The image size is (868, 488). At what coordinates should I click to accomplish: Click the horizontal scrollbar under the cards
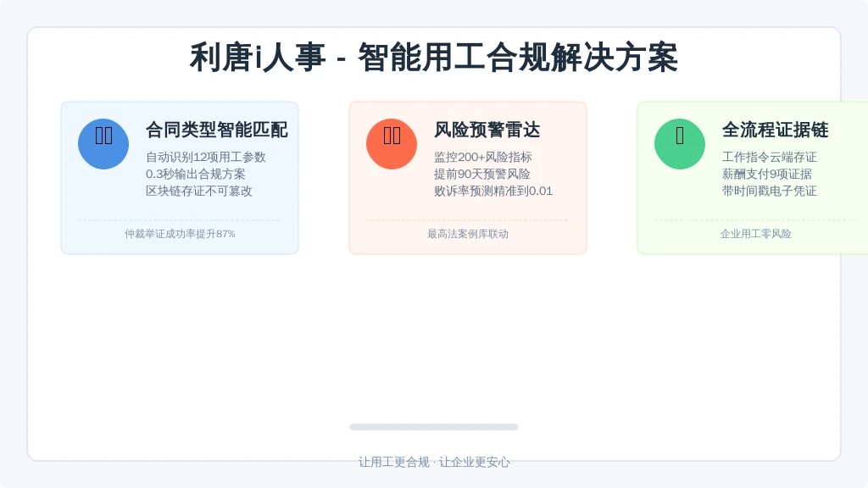(434, 427)
